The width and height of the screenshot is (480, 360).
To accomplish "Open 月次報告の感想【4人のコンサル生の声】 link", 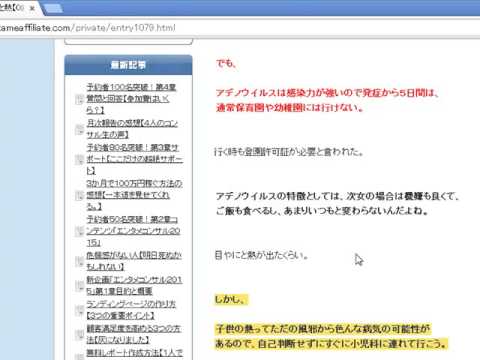I will tap(132, 129).
